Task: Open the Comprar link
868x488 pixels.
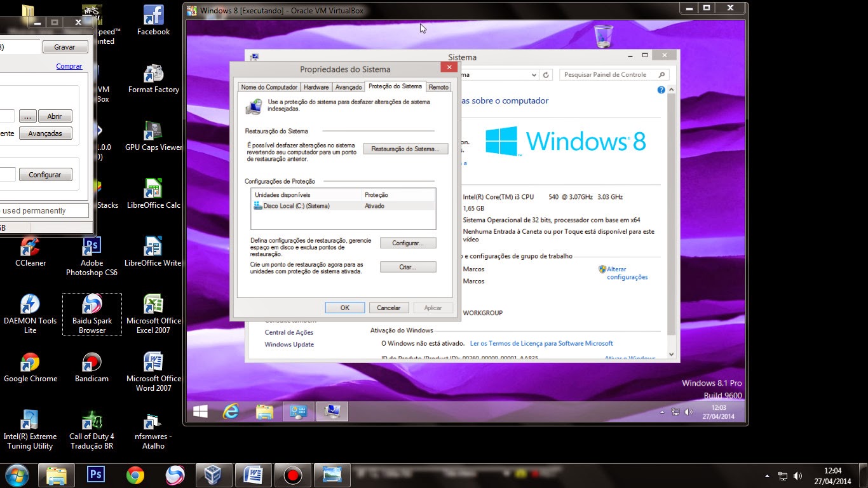Action: click(69, 66)
